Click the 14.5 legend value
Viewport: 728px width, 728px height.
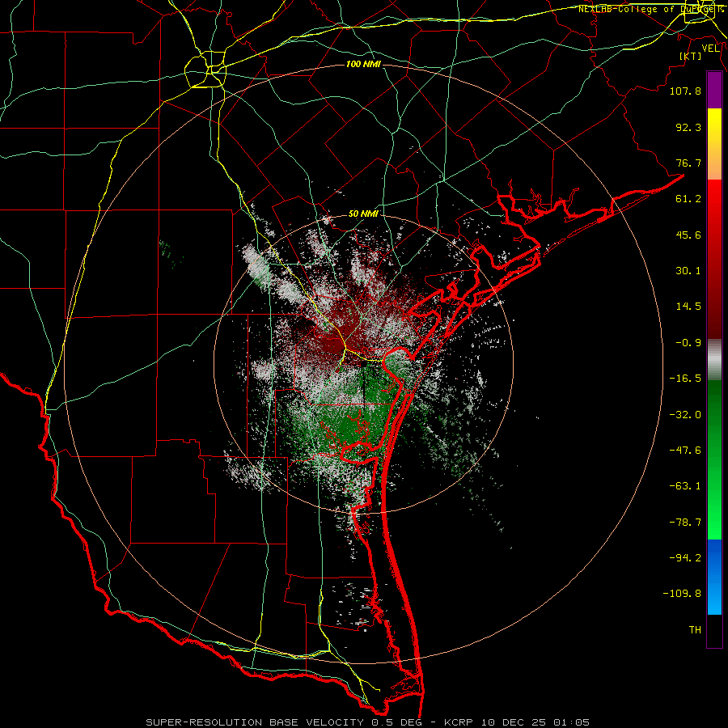pos(688,307)
